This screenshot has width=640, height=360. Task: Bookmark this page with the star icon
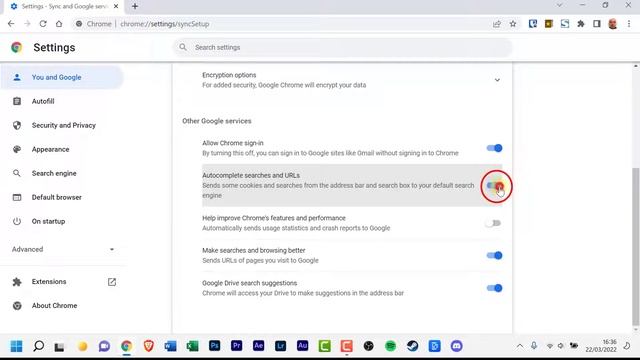pyautogui.click(x=513, y=24)
